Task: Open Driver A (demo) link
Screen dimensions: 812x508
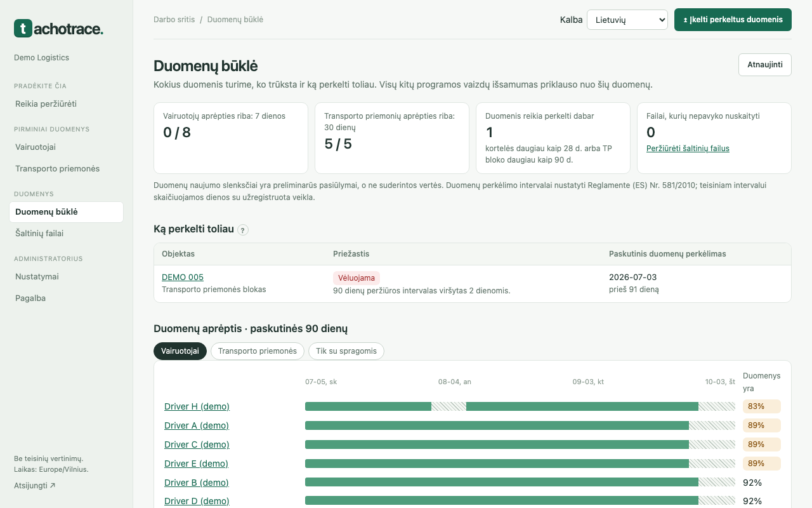Action: (x=197, y=425)
